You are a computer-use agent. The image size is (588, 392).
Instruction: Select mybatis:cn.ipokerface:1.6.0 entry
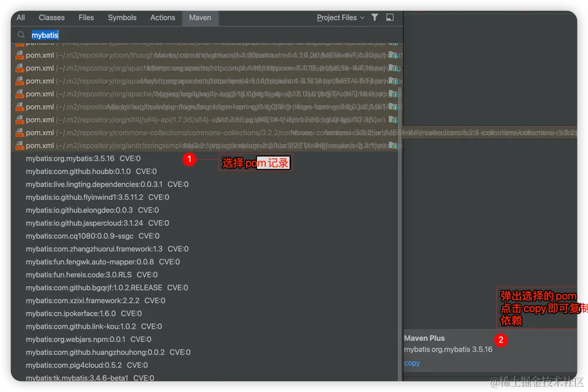click(x=83, y=313)
